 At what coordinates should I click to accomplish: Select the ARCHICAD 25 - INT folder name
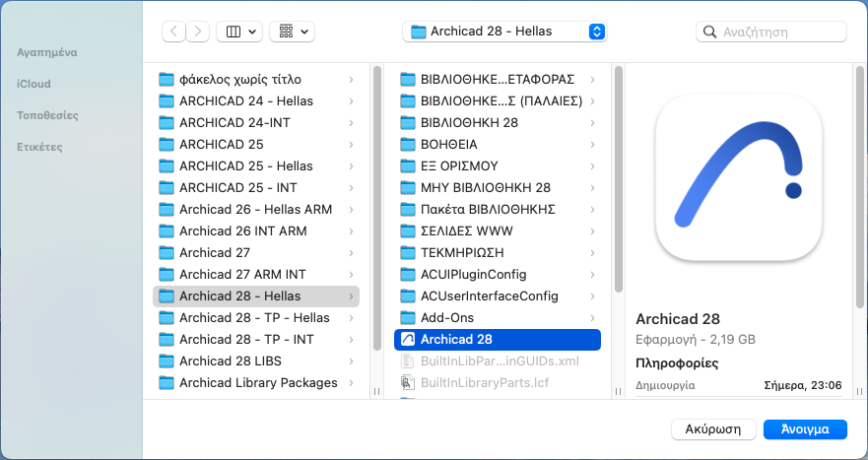pyautogui.click(x=238, y=188)
